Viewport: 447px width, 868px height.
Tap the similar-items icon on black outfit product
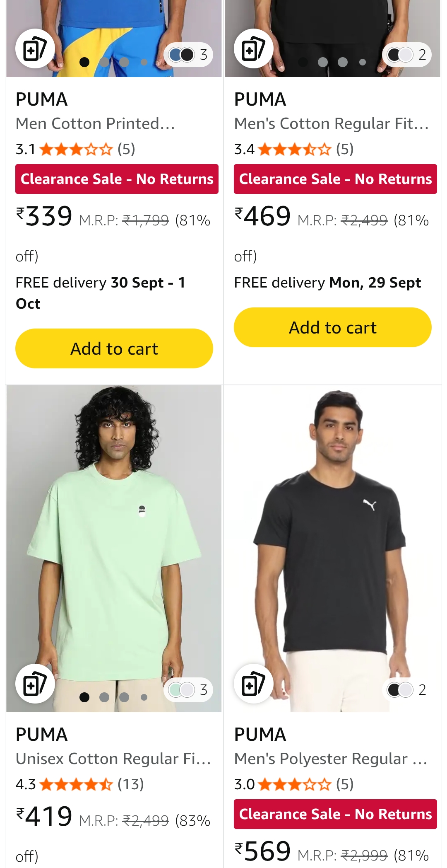pyautogui.click(x=253, y=49)
